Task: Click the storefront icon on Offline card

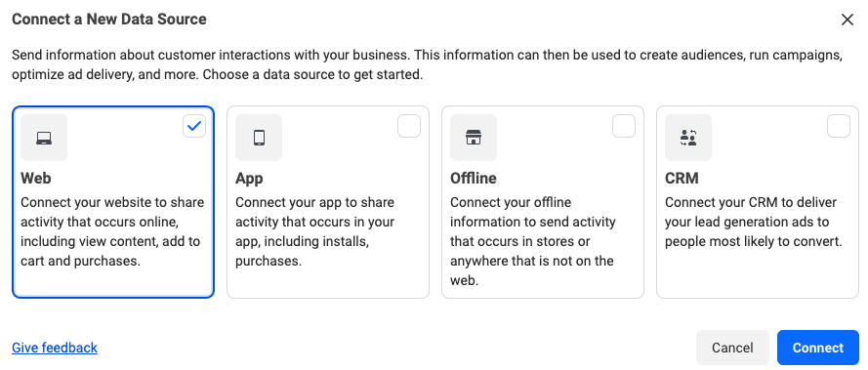Action: (x=474, y=138)
